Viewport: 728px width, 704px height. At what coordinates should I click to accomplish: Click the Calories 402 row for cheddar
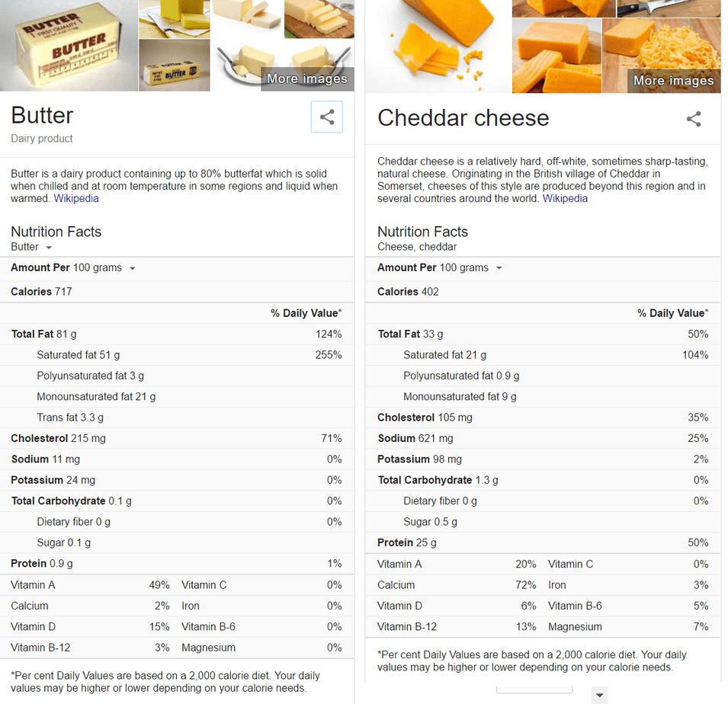(x=543, y=291)
